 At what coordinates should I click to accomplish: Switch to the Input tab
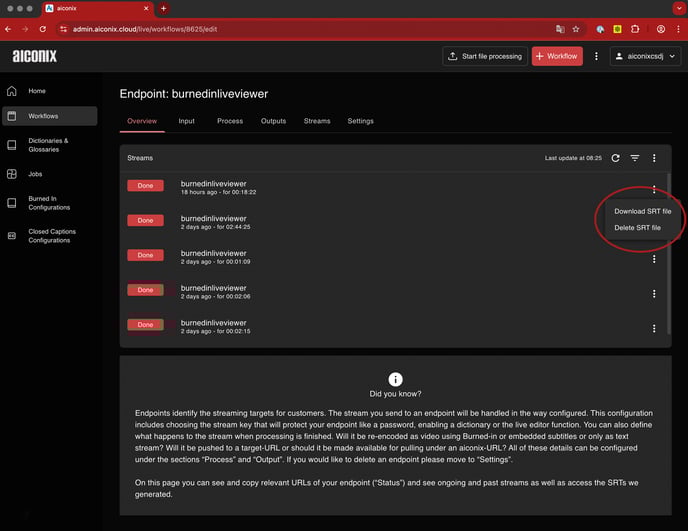coord(186,121)
